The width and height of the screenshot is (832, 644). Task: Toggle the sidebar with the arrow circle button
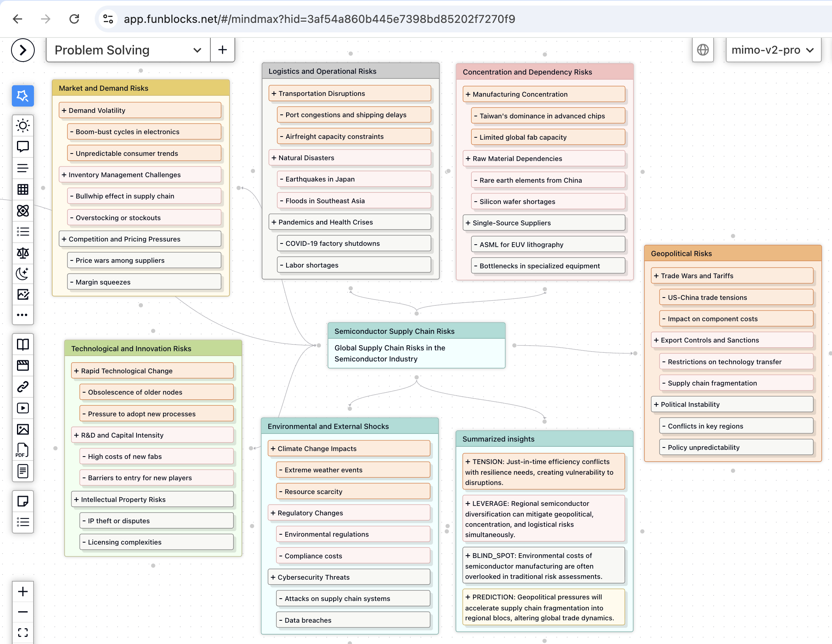(x=23, y=50)
